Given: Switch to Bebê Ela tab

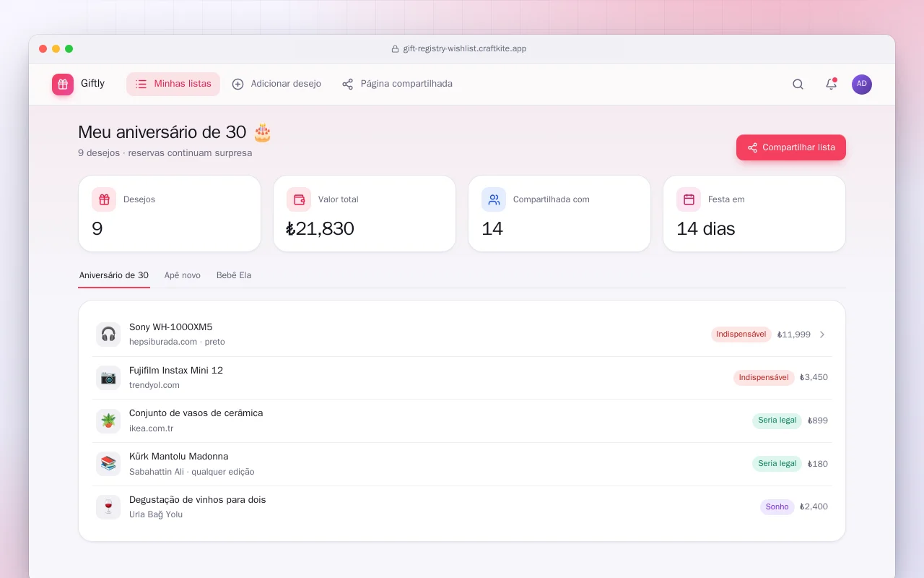Looking at the screenshot, I should pos(234,275).
